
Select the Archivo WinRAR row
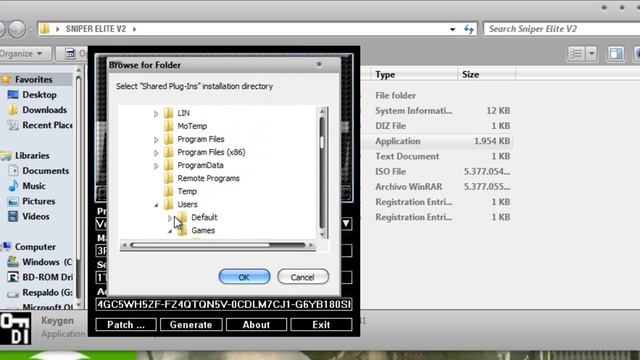click(x=437, y=187)
